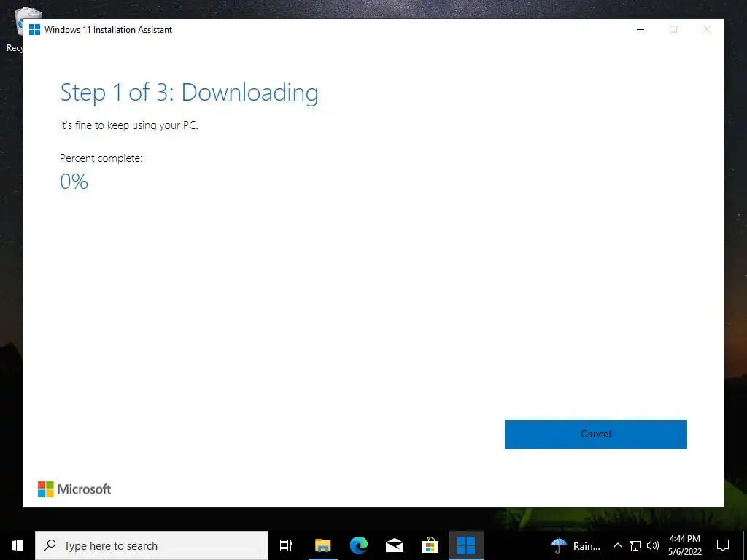Open the Windows Start menu
Image resolution: width=747 pixels, height=560 pixels.
tap(18, 545)
